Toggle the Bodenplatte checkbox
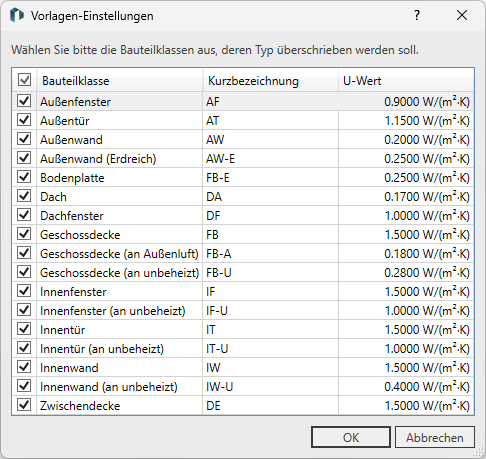Image resolution: width=486 pixels, height=459 pixels. coord(24,177)
